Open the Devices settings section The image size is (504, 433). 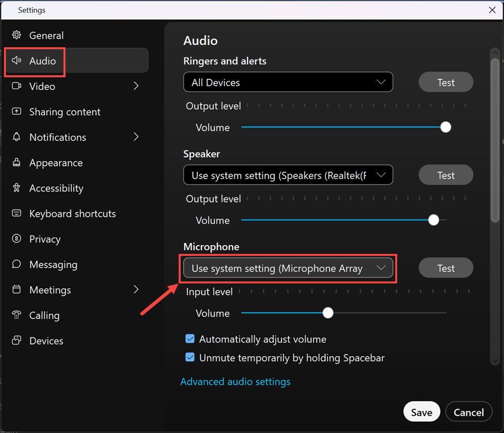pos(46,341)
